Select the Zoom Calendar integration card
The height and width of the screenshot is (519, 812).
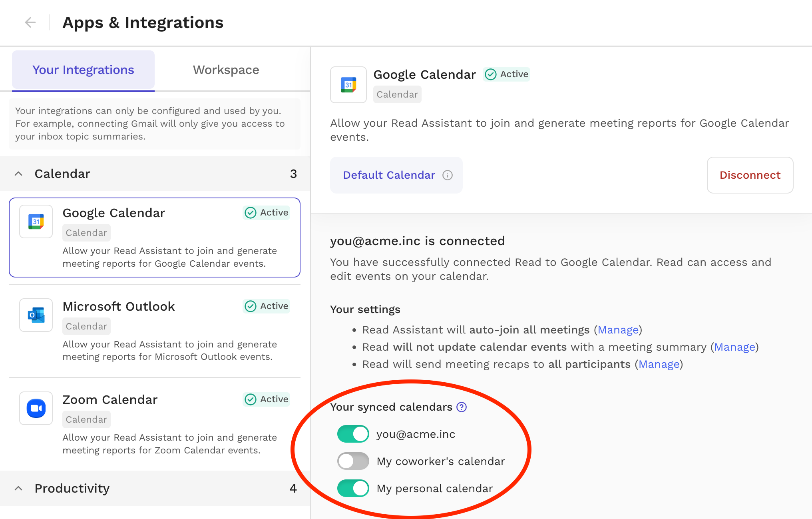coord(155,424)
